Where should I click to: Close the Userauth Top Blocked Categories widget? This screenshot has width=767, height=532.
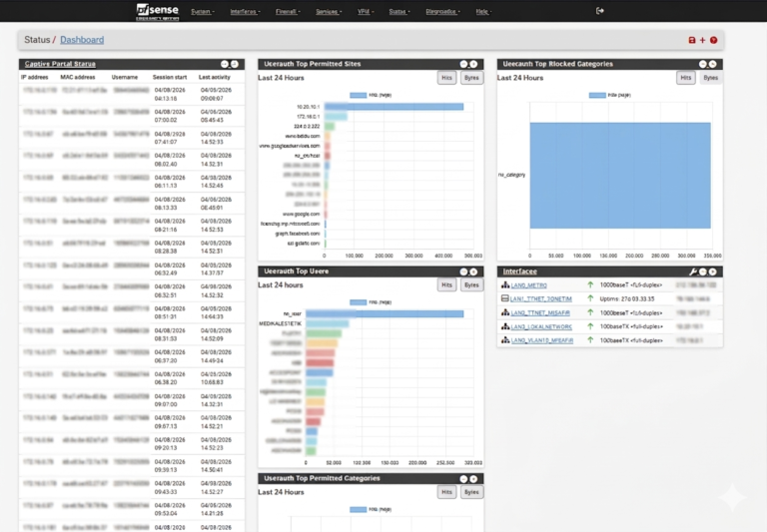[713, 64]
